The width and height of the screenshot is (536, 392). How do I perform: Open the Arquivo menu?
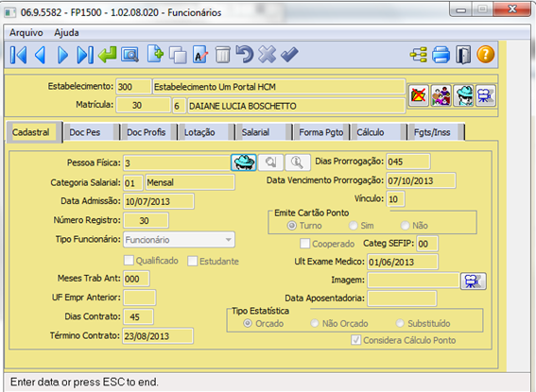[26, 33]
